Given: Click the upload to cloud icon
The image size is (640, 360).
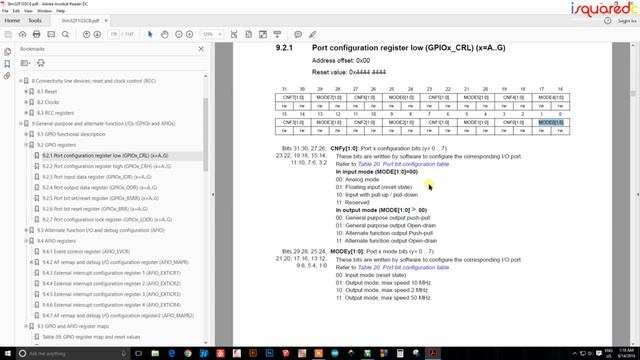Looking at the screenshot, I should pyautogui.click(x=22, y=35).
